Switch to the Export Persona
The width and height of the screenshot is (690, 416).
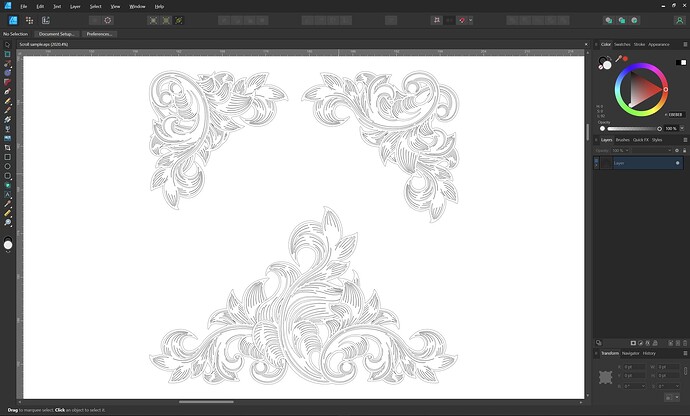point(45,20)
